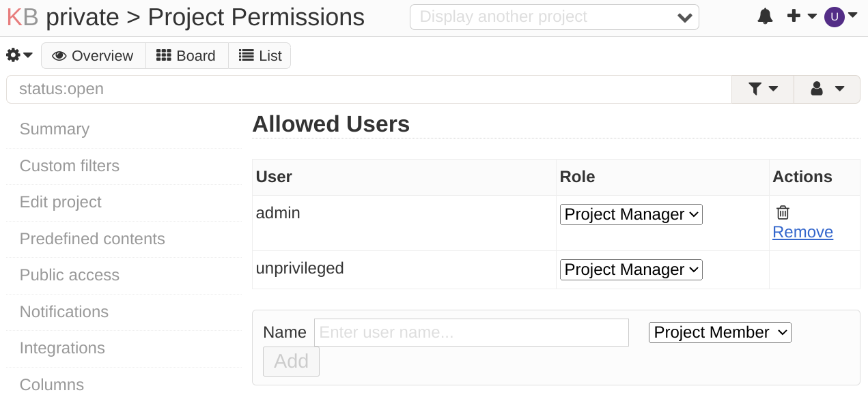Open the U user avatar menu
Viewport: 868px width, 397px height.
click(834, 17)
